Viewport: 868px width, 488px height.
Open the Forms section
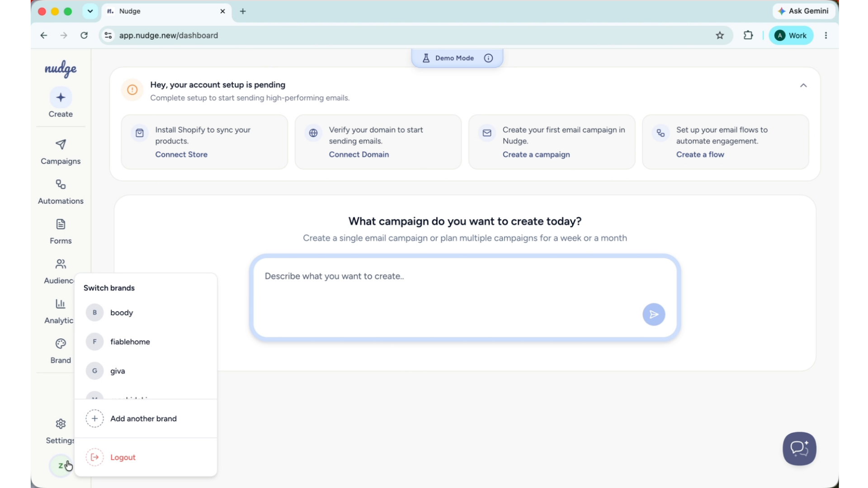pos(61,231)
